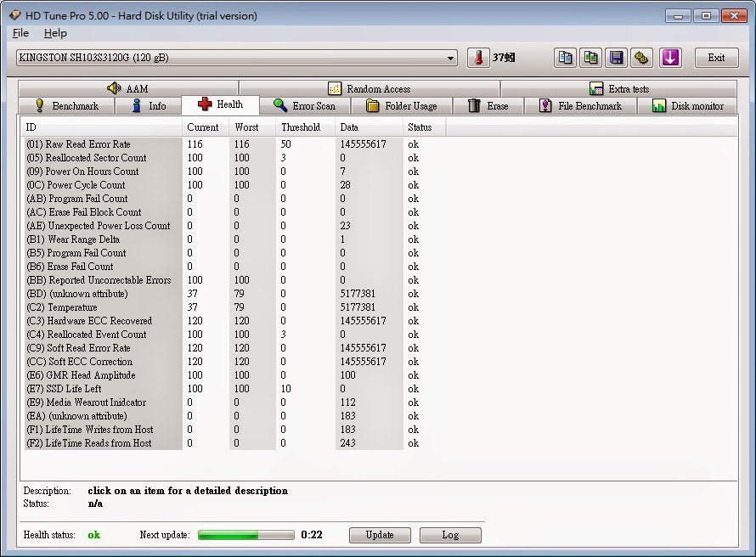The width and height of the screenshot is (756, 557).
Task: Sort by the Worst column header
Action: pyautogui.click(x=252, y=127)
